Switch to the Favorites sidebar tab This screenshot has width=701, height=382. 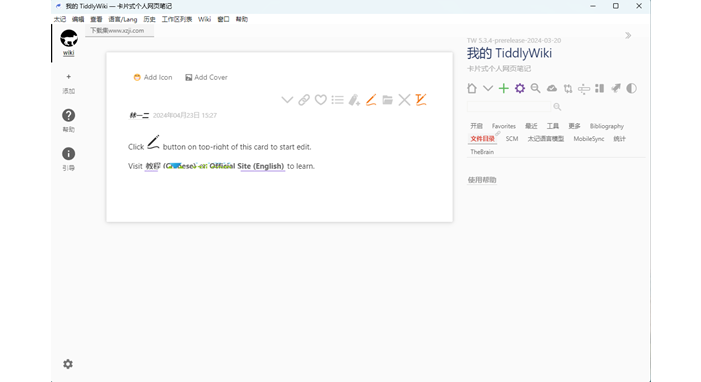504,126
